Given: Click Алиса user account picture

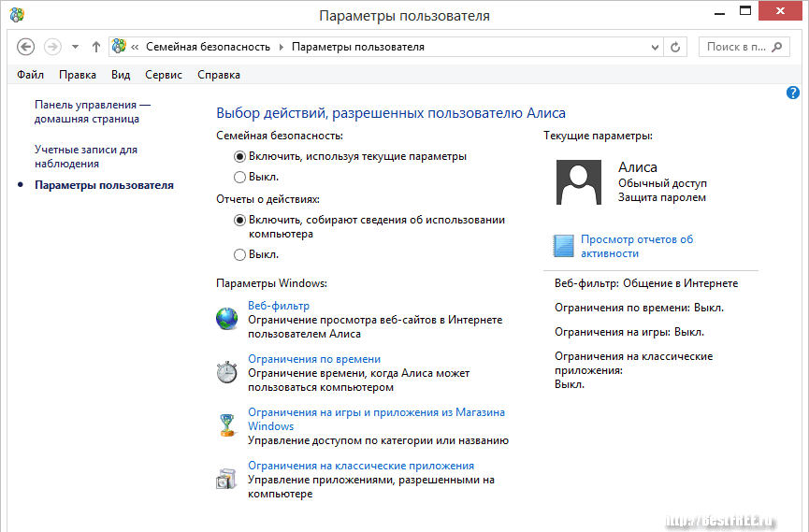Looking at the screenshot, I should point(578,182).
